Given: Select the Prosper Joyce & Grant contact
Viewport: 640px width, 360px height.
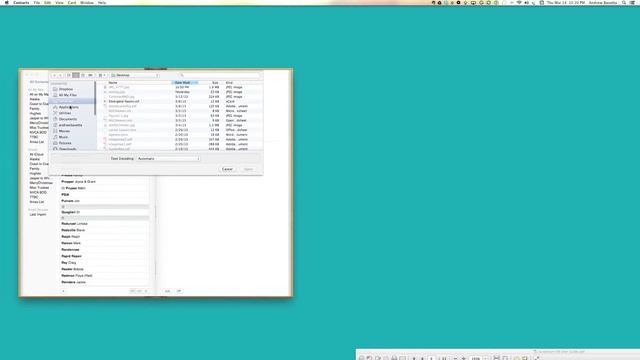Looking at the screenshot, I should (78, 182).
